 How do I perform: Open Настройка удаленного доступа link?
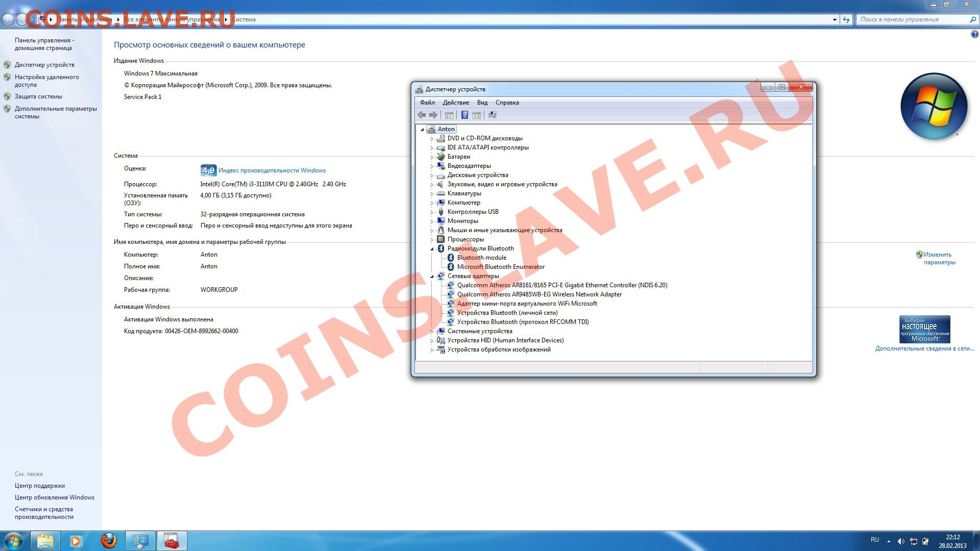47,81
